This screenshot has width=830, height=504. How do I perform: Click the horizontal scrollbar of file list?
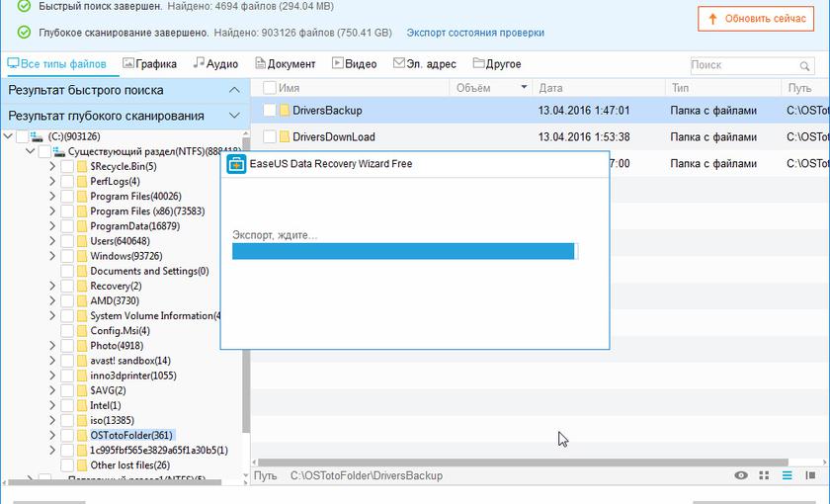click(523, 462)
